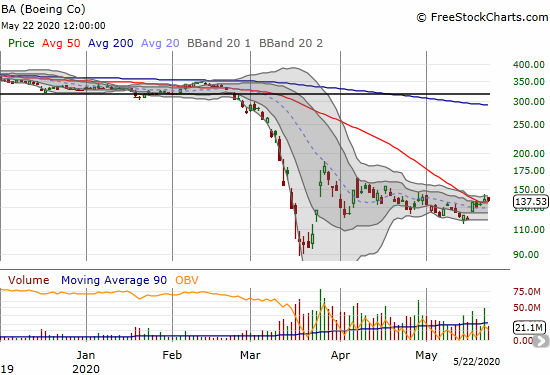Viewport: 550px width, 375px height.
Task: Select the Avg 20 legend label
Action: point(160,43)
